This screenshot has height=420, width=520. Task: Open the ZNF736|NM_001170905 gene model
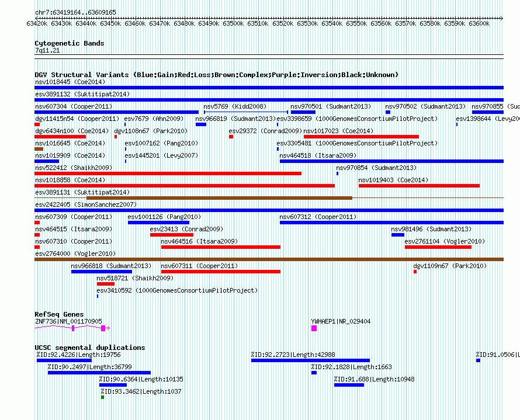(x=72, y=328)
